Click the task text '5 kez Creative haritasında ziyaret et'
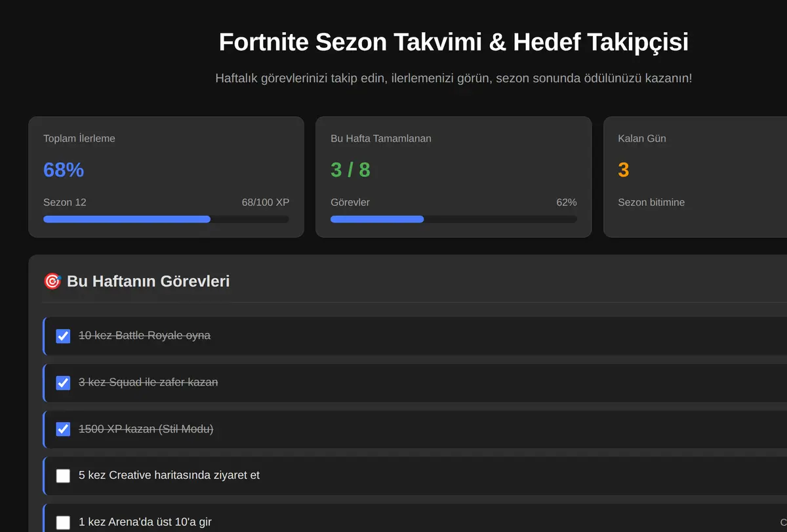Screen dimensions: 787x532 (x=169, y=475)
